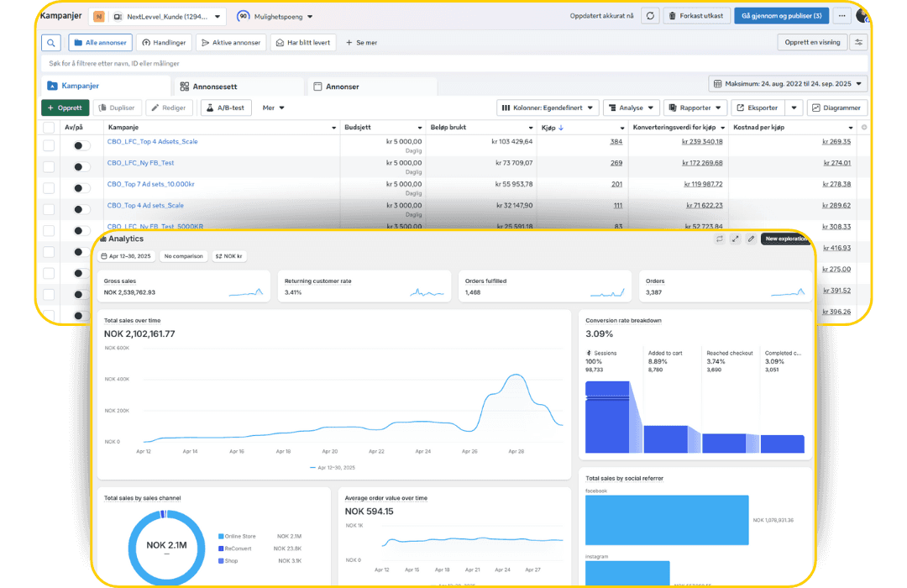The height and width of the screenshot is (588, 907).
Task: Open the Mer dropdown menu
Action: coord(273,108)
